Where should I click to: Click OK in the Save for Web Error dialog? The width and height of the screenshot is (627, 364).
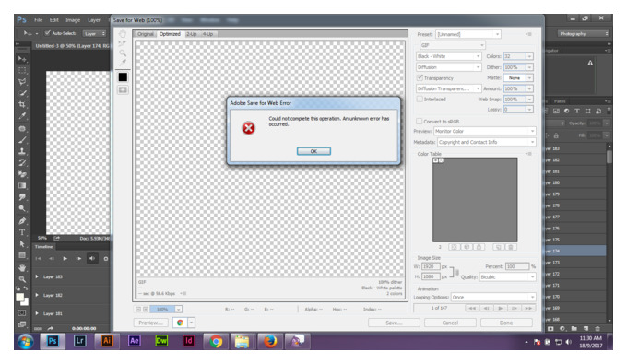313,151
